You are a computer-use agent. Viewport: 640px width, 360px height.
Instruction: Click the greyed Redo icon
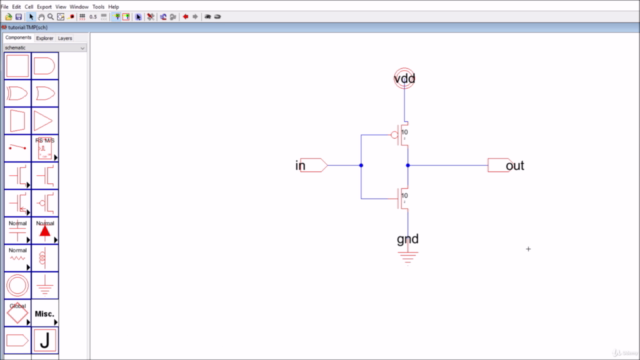(173, 17)
